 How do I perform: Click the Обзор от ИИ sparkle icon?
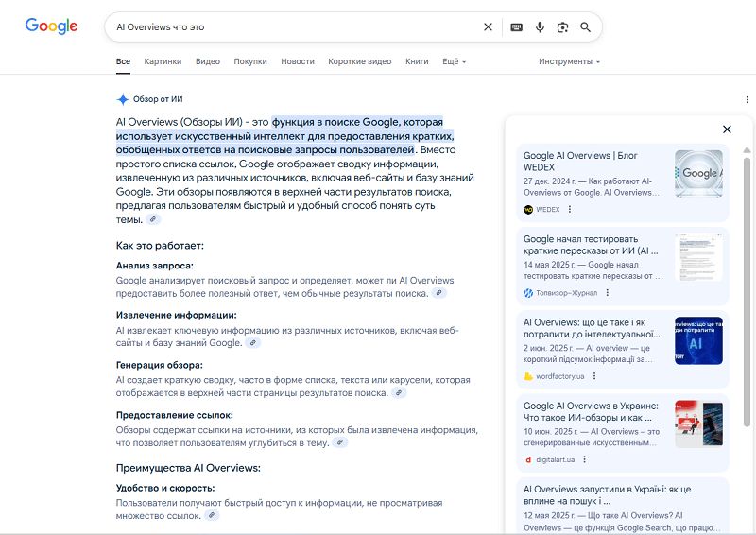coord(123,99)
